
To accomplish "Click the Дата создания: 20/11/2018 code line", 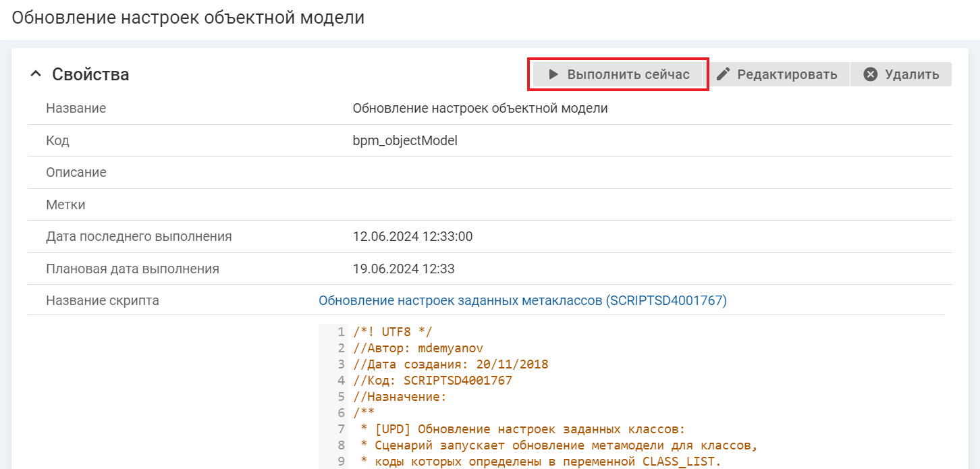I will 450,364.
